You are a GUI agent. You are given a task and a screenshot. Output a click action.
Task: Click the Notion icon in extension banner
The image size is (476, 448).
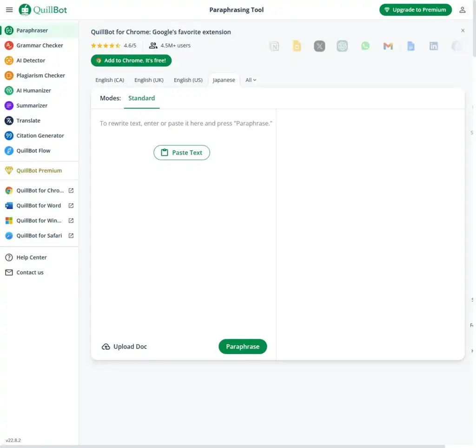(x=274, y=47)
